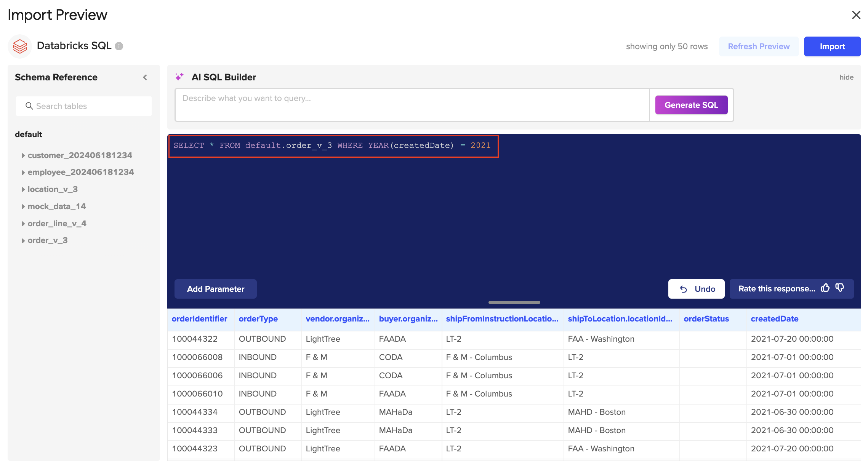The width and height of the screenshot is (868, 467).
Task: Grab the editor resize handle bar
Action: (x=514, y=302)
